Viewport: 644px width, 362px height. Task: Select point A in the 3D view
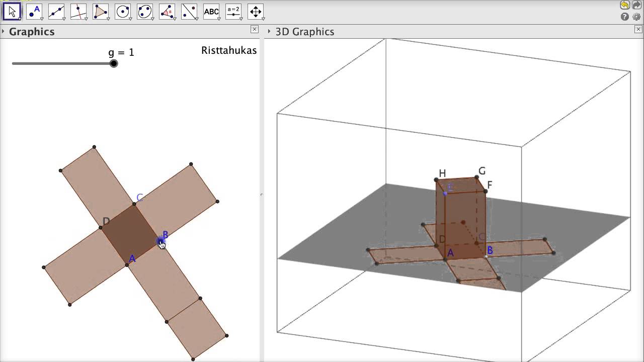[x=445, y=259]
